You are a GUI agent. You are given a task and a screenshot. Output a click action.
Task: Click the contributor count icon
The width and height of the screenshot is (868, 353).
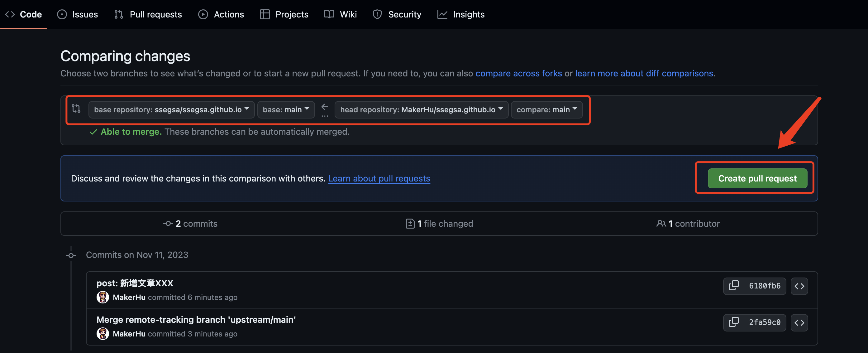(x=660, y=223)
